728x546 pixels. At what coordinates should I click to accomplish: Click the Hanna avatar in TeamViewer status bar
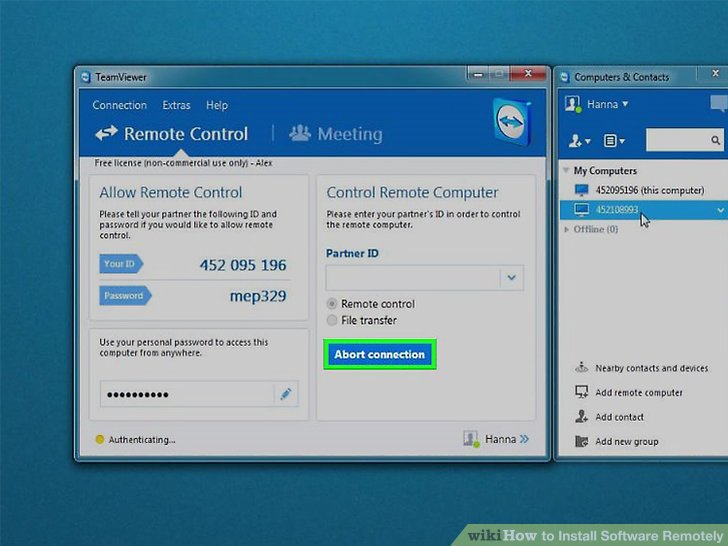point(471,439)
